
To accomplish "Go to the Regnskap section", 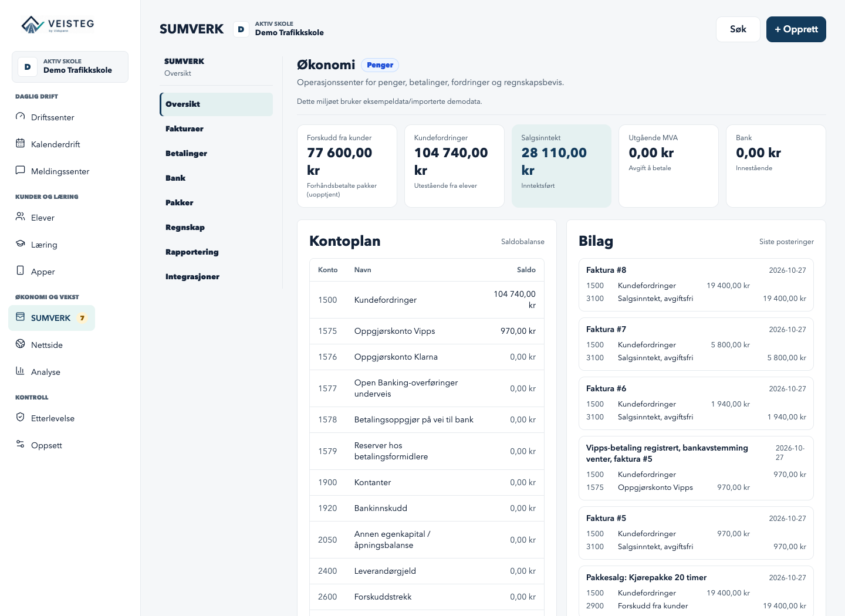I will click(x=216, y=228).
